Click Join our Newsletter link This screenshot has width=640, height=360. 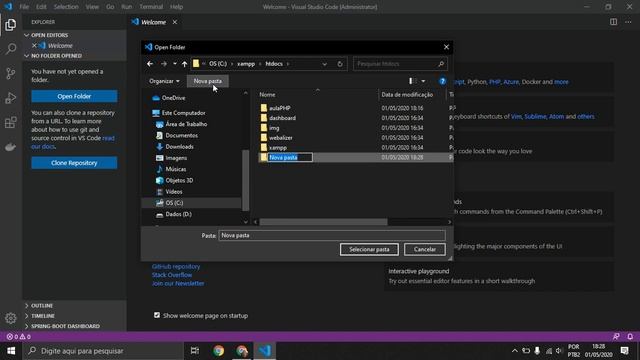pos(178,283)
